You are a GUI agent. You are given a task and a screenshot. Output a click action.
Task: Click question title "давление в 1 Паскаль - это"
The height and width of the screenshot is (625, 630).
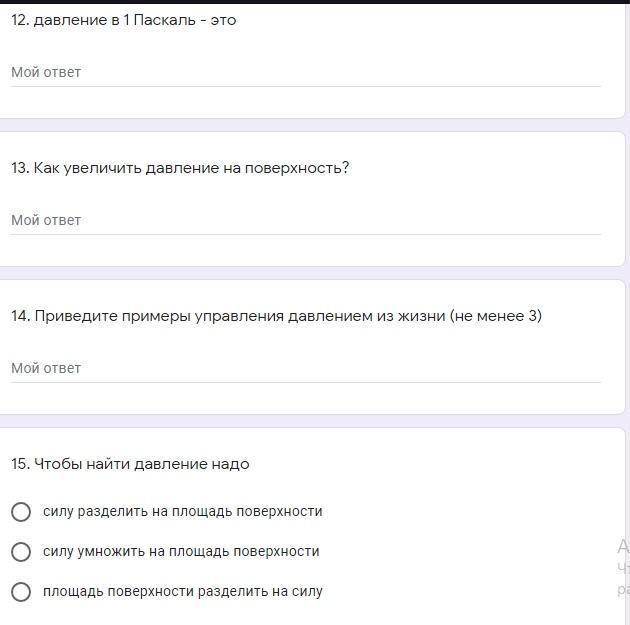coord(124,20)
